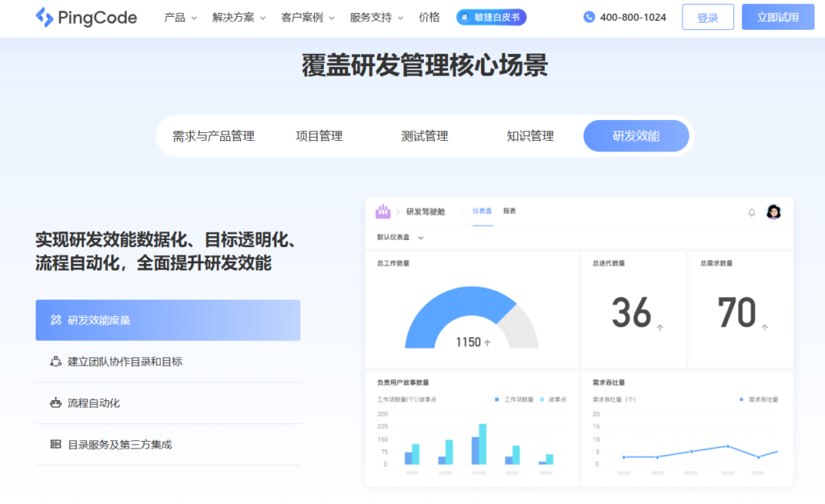Image resolution: width=825 pixels, height=504 pixels.
Task: Switch to the 项目管理 tab
Action: pyautogui.click(x=319, y=136)
